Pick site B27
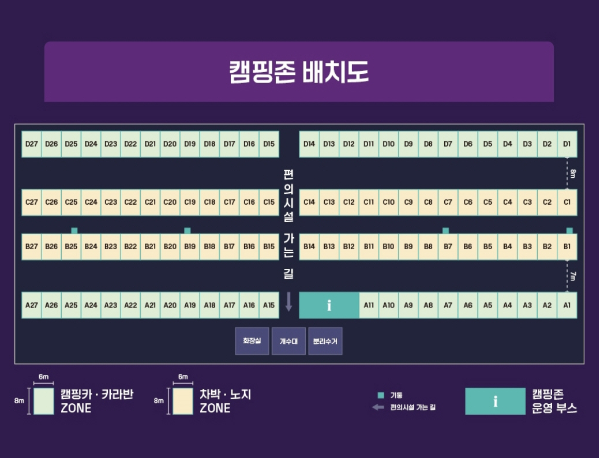The image size is (600, 458). point(31,247)
